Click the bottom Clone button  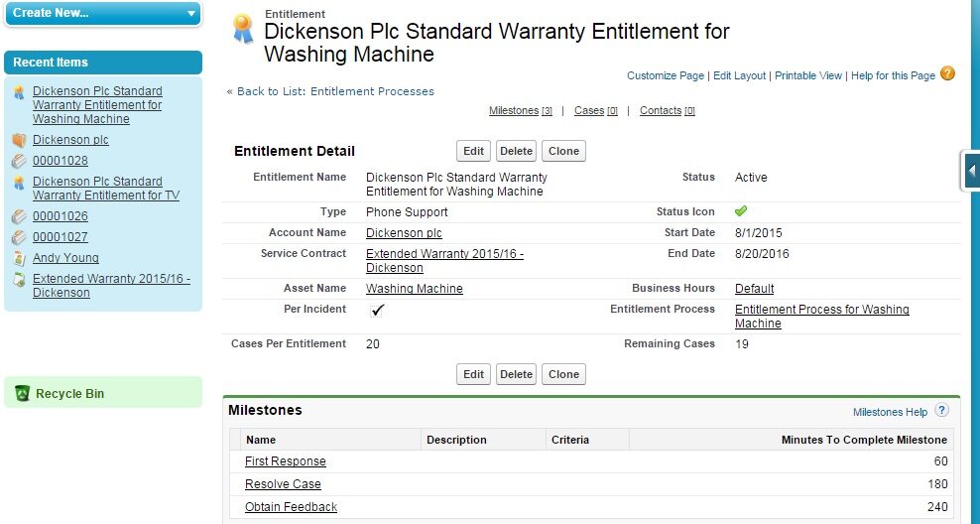click(563, 374)
